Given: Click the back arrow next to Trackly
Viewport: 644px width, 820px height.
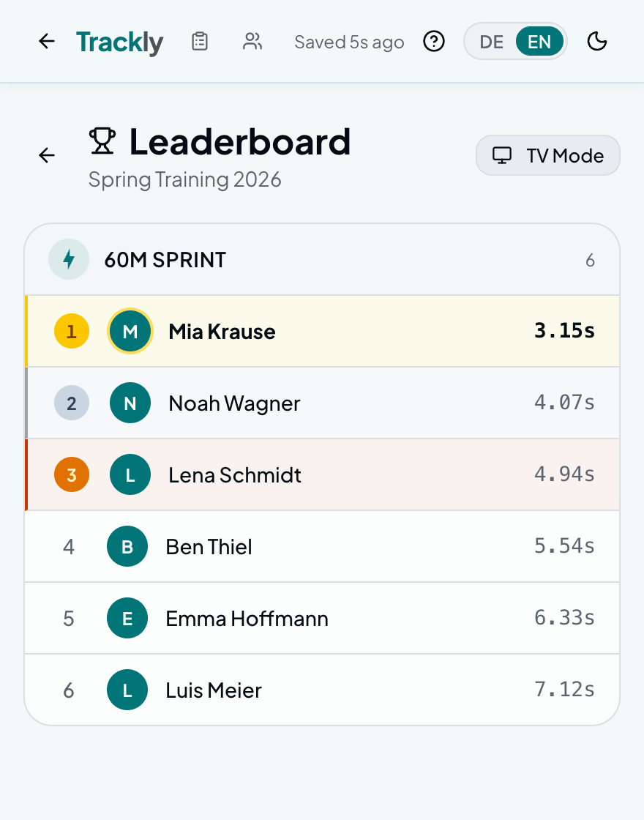Looking at the screenshot, I should point(46,42).
